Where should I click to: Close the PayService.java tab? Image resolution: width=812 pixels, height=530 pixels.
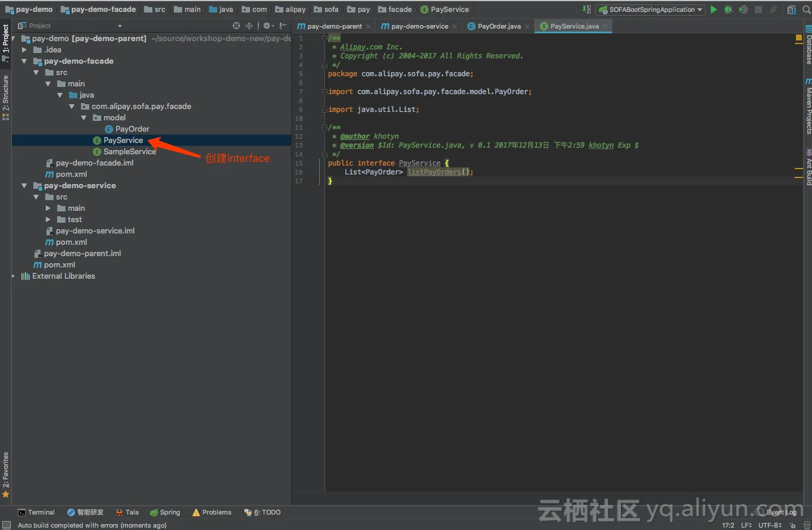(x=605, y=26)
